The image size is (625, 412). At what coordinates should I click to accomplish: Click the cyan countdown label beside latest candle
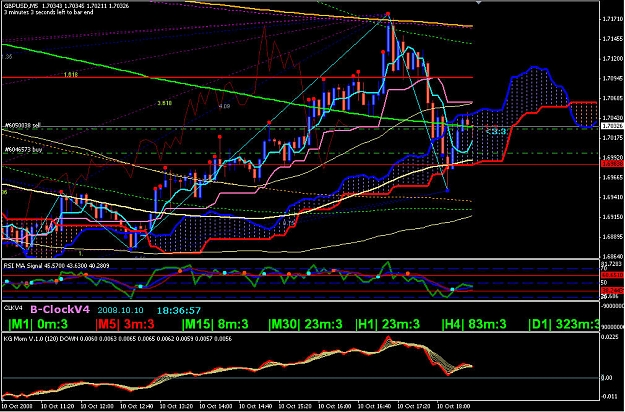tap(496, 131)
